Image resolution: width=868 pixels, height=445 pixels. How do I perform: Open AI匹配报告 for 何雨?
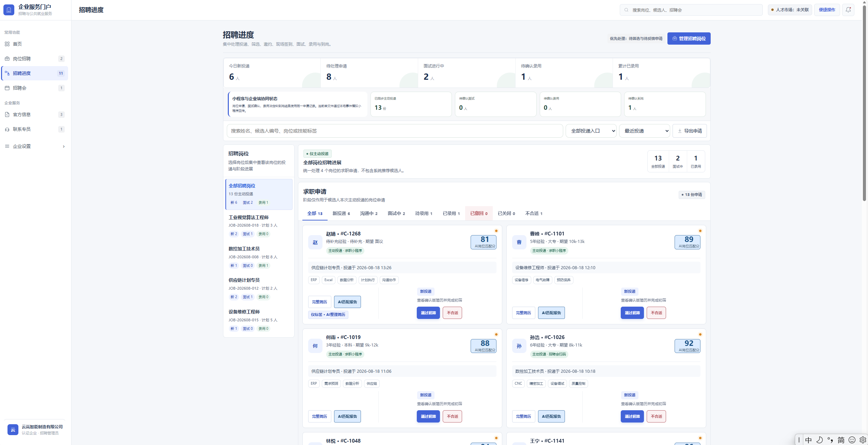tap(347, 416)
